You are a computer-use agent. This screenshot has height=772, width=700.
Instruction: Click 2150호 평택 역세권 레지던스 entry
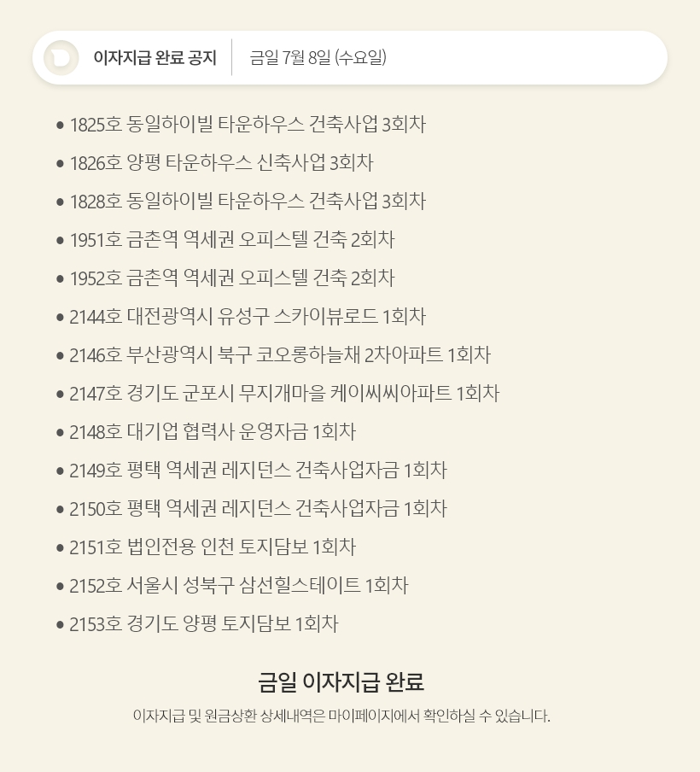[258, 509]
